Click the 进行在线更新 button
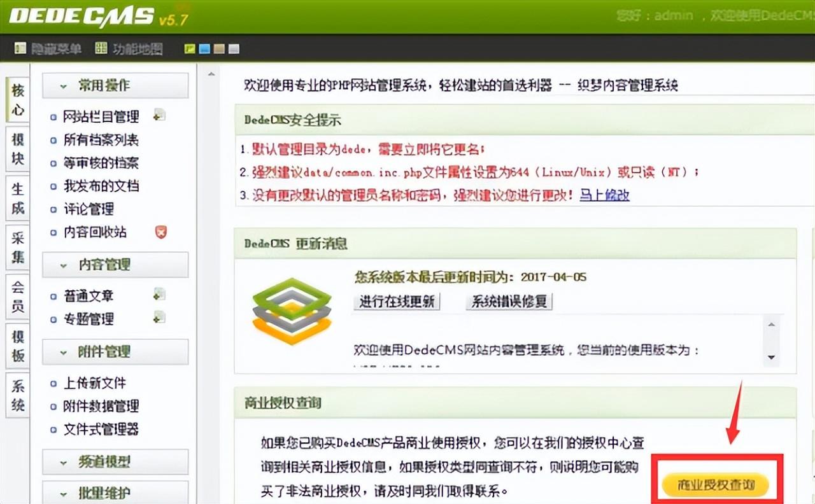Image resolution: width=815 pixels, height=504 pixels. coord(397,302)
